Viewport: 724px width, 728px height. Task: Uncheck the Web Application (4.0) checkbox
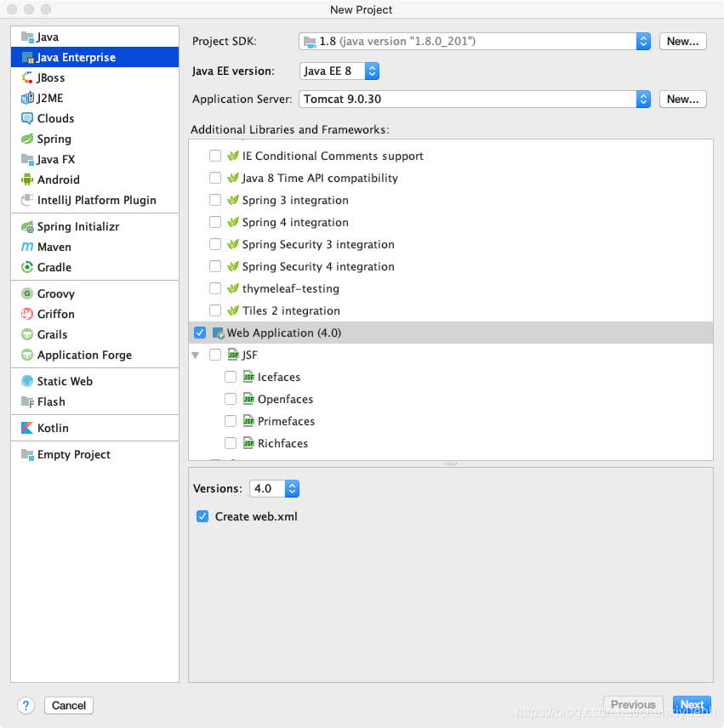tap(200, 333)
